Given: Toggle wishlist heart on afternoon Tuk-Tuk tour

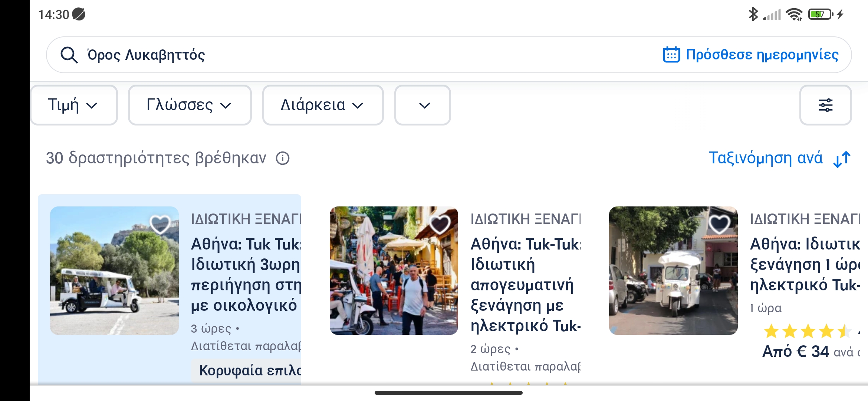Looking at the screenshot, I should point(440,224).
